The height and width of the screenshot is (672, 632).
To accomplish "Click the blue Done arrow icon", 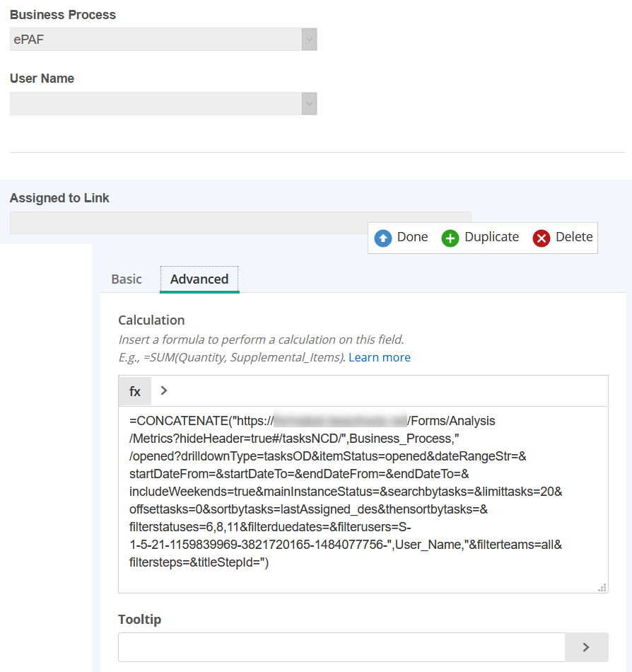I will [383, 238].
